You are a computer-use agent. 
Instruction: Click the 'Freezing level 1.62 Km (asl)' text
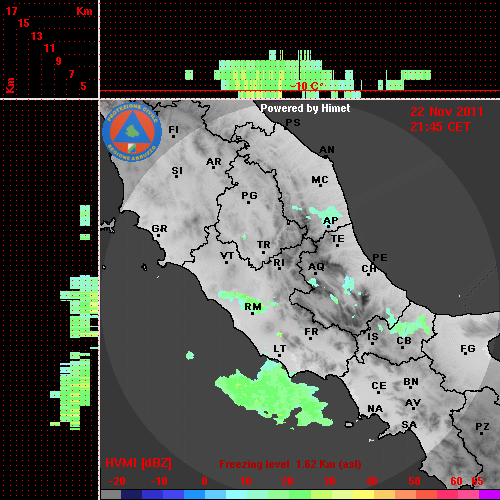pos(290,464)
